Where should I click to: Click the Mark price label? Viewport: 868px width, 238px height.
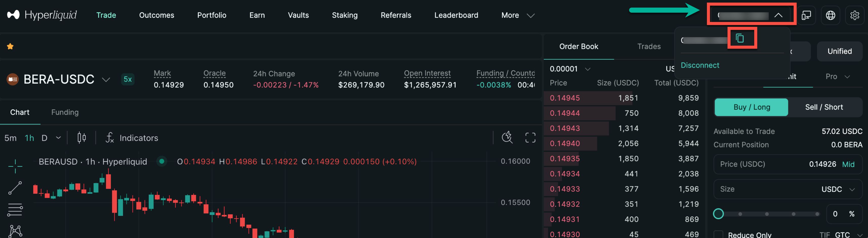click(x=162, y=73)
